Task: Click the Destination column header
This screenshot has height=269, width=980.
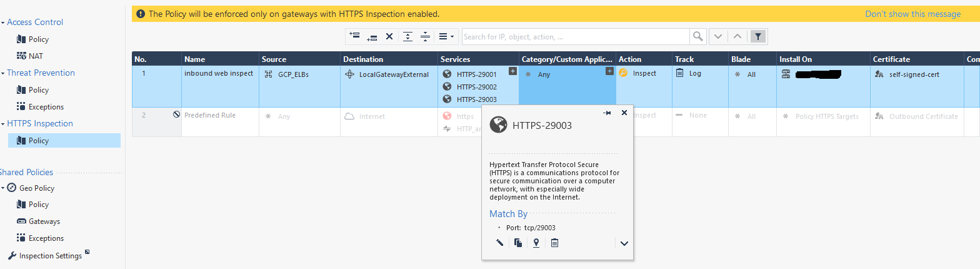Action: (x=389, y=59)
